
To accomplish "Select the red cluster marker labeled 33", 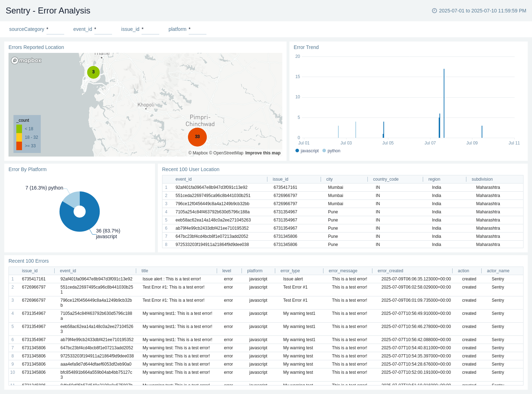I will pyautogui.click(x=197, y=137).
